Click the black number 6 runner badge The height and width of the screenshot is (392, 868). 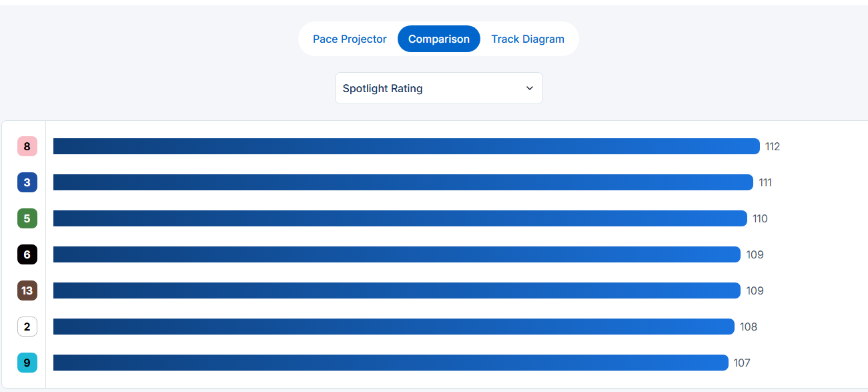[27, 254]
